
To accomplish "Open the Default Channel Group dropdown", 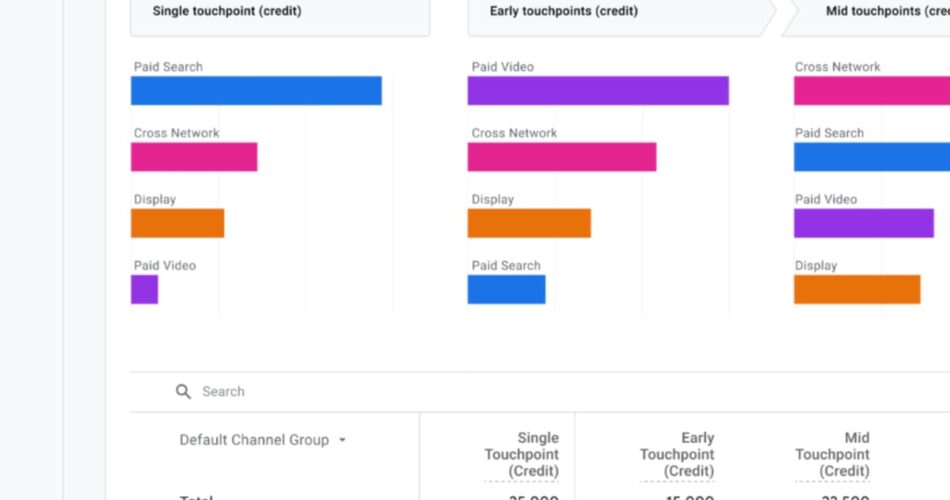I will (263, 440).
